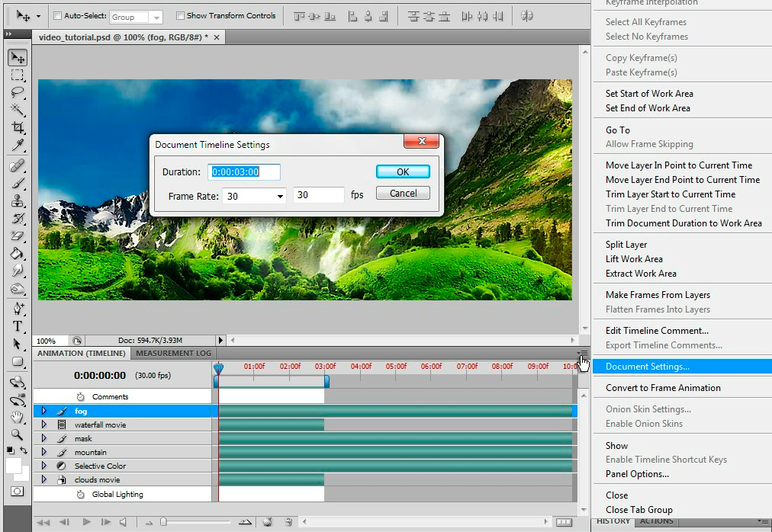
Task: Click OK in Document Timeline Settings
Action: tap(403, 171)
